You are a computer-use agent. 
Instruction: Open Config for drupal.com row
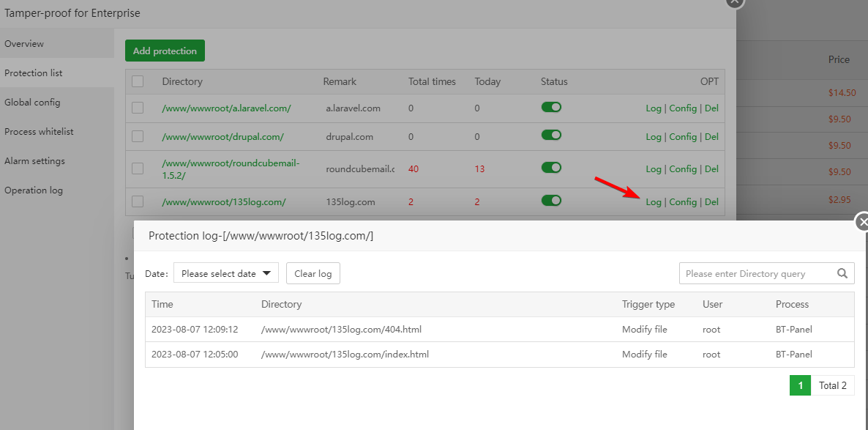[683, 137]
